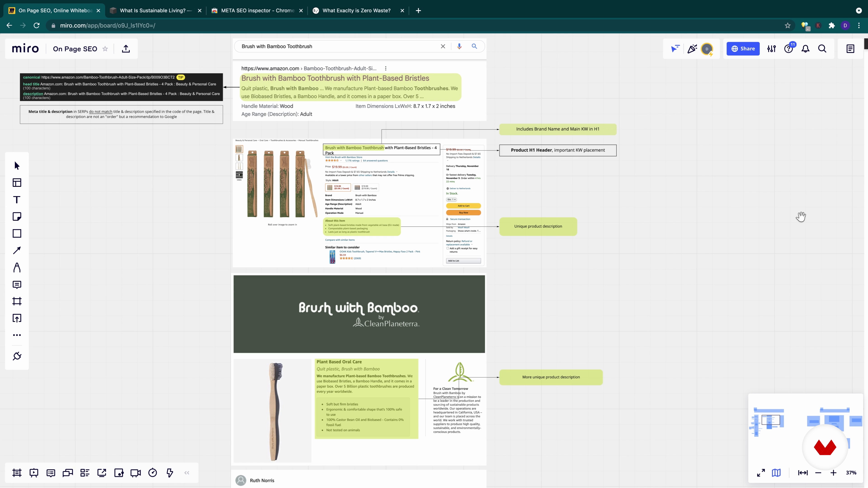Viewport: 868px width, 488px height.
Task: Export the board with upload icon
Action: (126, 49)
